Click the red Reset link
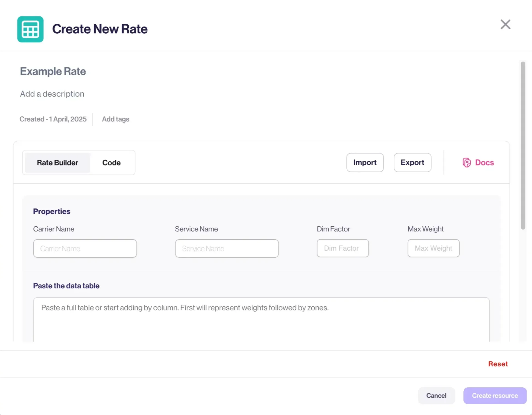Screen dimensions: 532x415 pos(498,364)
